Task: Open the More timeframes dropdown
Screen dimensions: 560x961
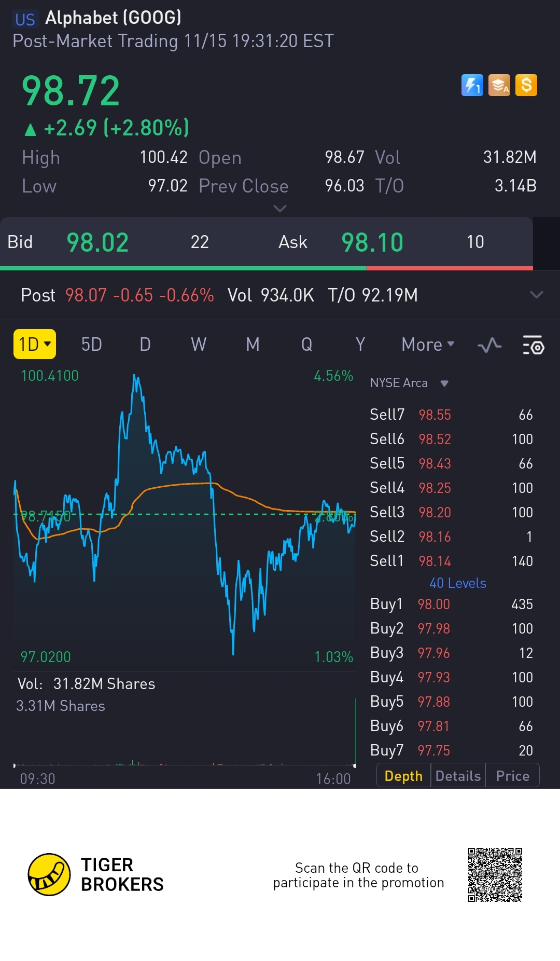Action: pos(428,345)
